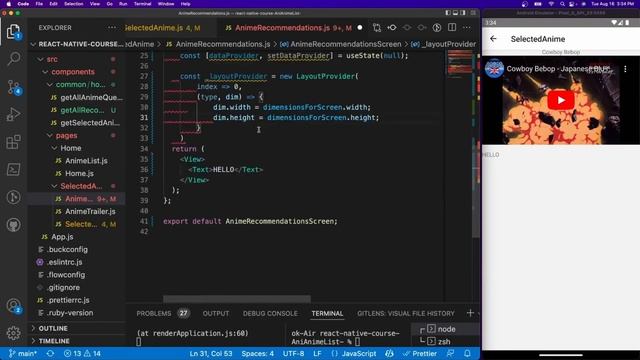The height and width of the screenshot is (360, 640).
Task: Open the notifications bell in status bar
Action: pos(467,353)
